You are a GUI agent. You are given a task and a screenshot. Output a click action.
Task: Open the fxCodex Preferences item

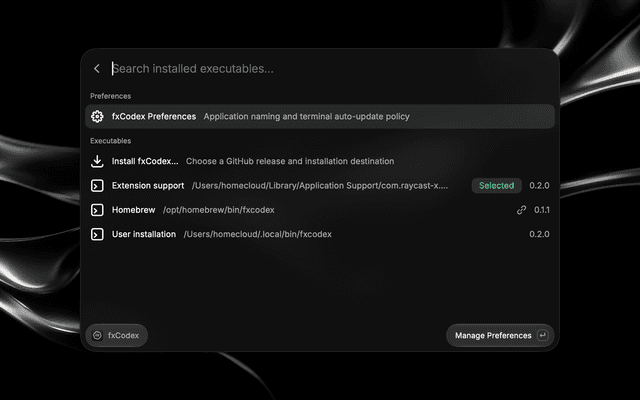pyautogui.click(x=320, y=116)
